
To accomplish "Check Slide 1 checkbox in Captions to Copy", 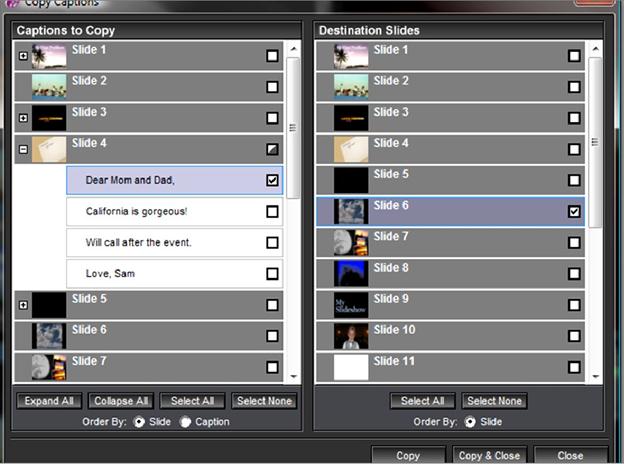I will [272, 56].
